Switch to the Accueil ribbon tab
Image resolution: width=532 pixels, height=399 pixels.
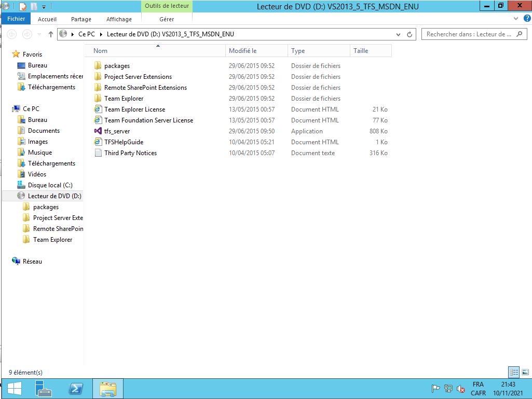47,19
